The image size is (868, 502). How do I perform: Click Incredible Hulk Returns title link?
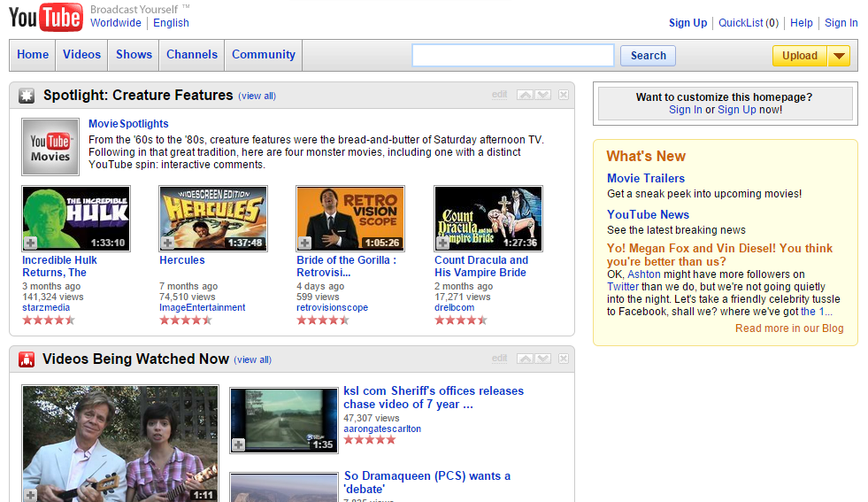tap(60, 266)
